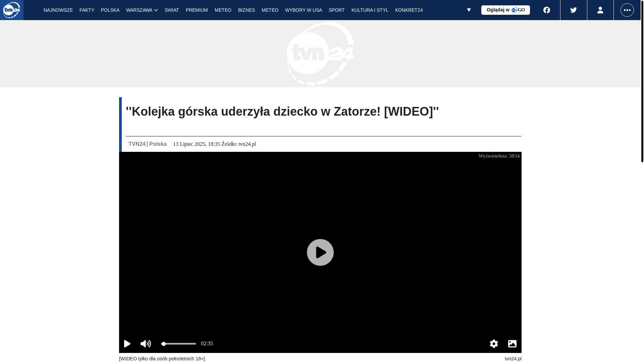
Task: Expand hidden nav items with triangle arrow
Action: pos(469,10)
